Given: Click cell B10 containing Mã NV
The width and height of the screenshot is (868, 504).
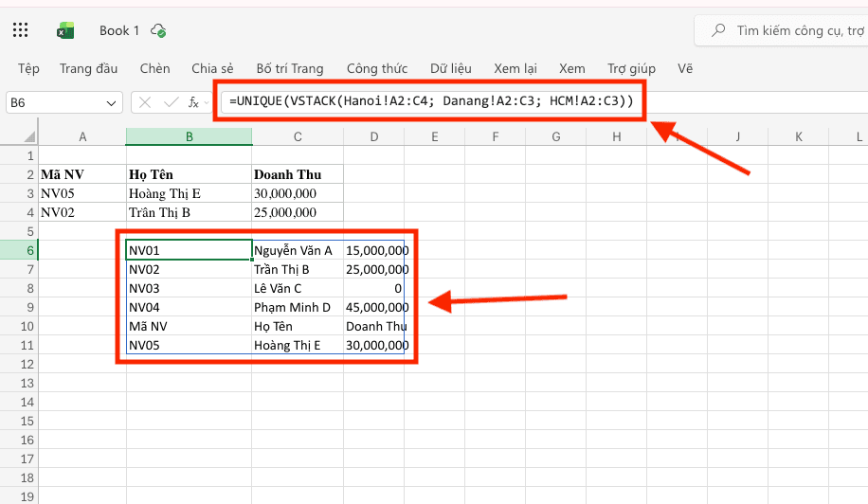Looking at the screenshot, I should point(190,327).
